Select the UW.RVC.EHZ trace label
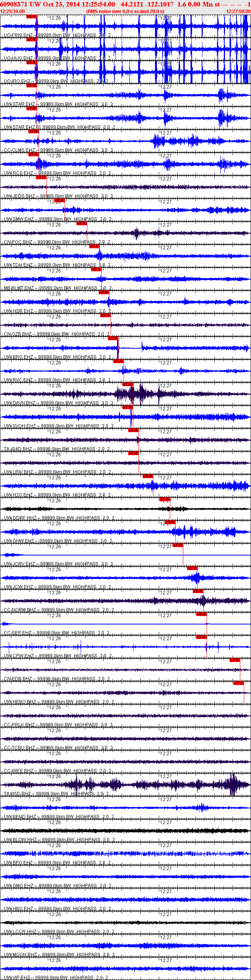The height and width of the screenshot is (980, 251). coord(57,380)
